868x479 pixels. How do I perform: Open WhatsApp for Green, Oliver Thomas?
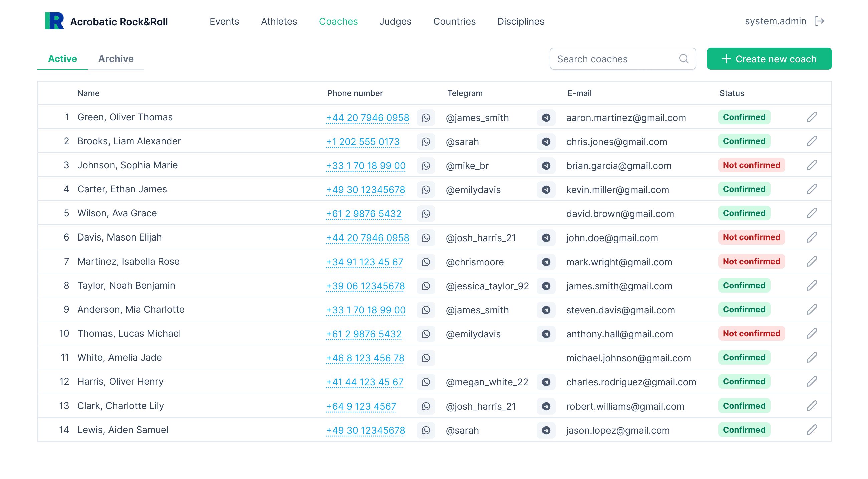[x=426, y=117]
